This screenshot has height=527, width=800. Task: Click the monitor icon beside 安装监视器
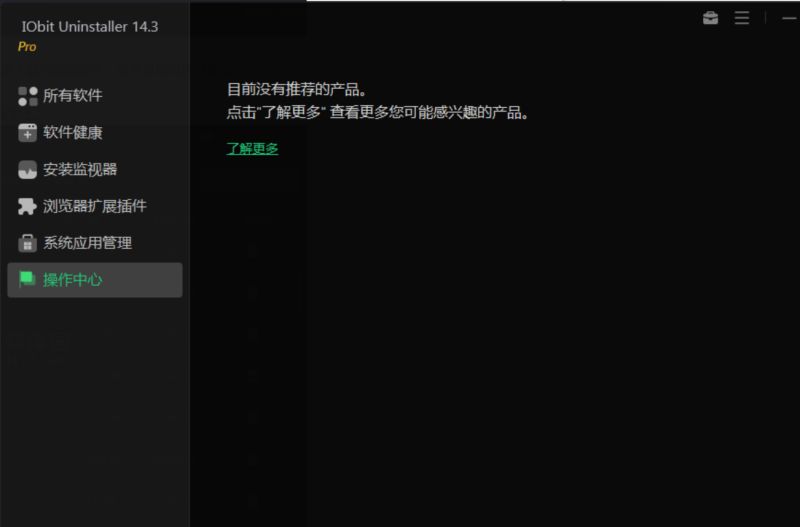(28, 169)
